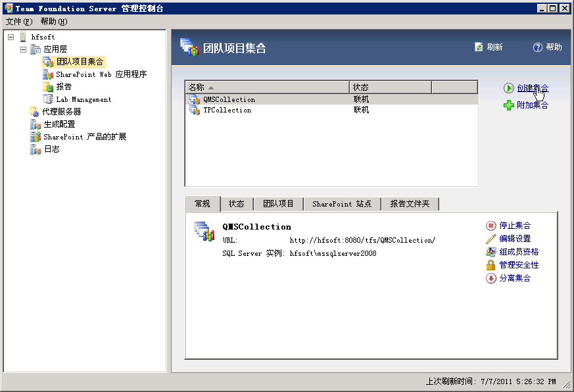Click the 联机 status of TPCollection

point(362,110)
